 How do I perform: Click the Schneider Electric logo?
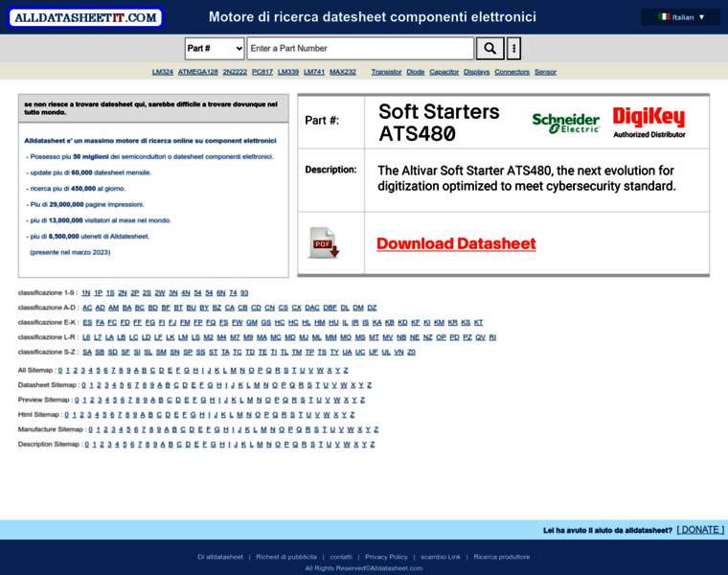[x=565, y=123]
